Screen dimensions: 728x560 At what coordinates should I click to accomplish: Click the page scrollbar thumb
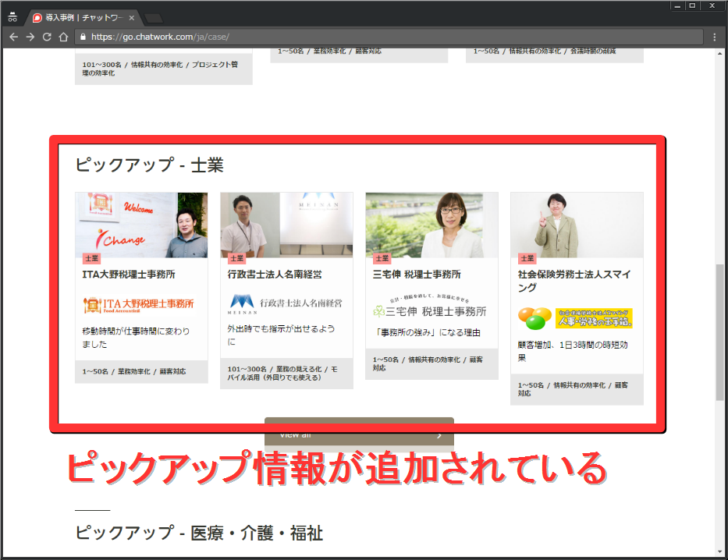[x=719, y=331]
